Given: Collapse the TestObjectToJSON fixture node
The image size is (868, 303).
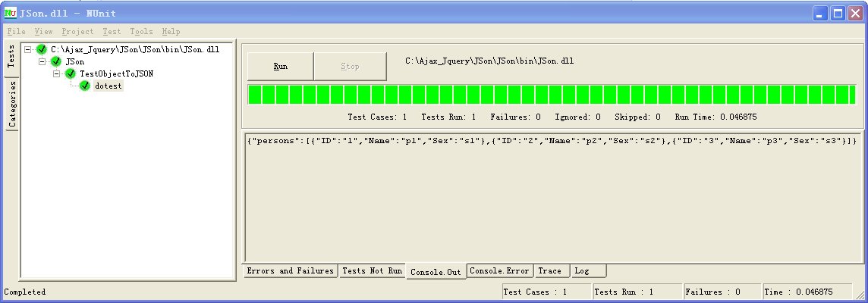Looking at the screenshot, I should (x=57, y=73).
